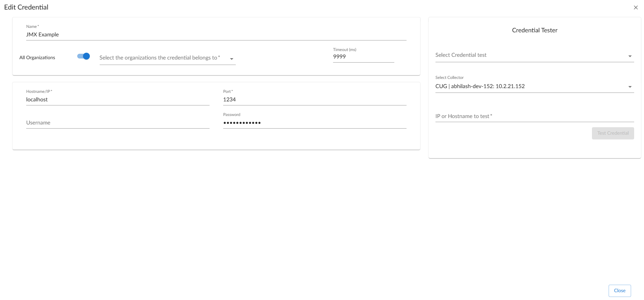Click the empty Username field

click(x=117, y=123)
